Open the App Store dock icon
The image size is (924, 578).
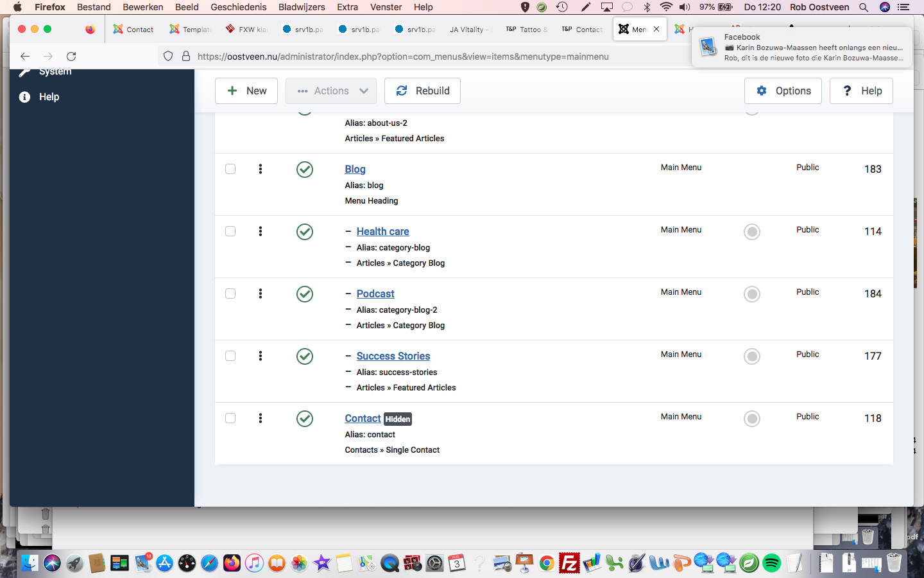coord(165,563)
